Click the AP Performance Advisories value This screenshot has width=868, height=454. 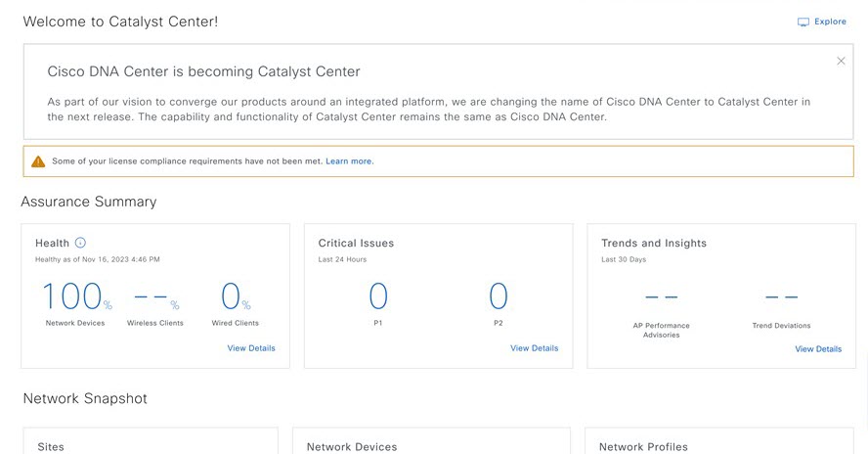tap(662, 297)
